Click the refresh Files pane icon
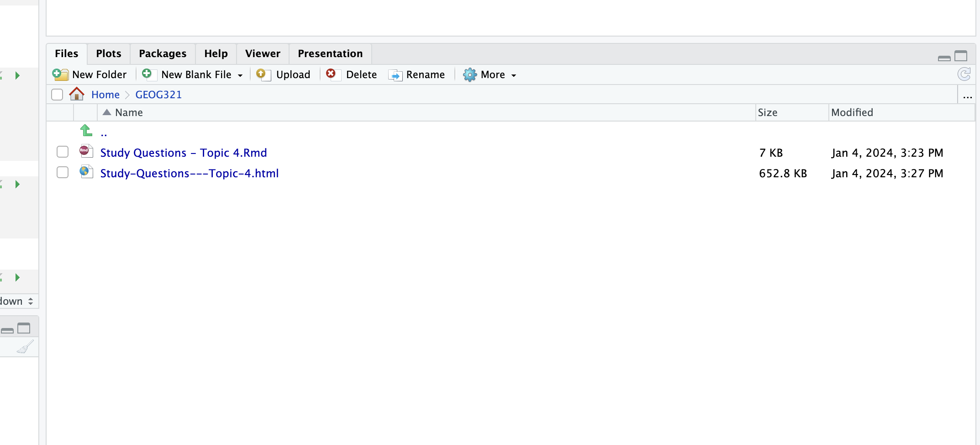 964,74
